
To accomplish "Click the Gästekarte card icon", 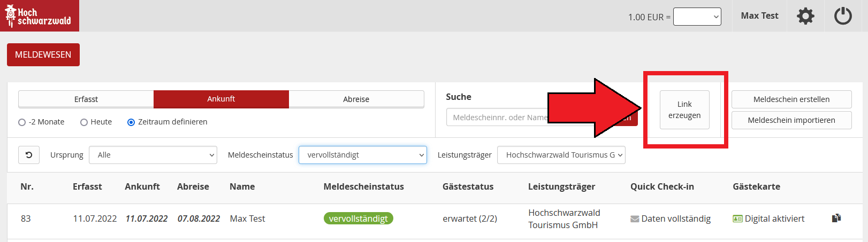I will click(x=737, y=219).
